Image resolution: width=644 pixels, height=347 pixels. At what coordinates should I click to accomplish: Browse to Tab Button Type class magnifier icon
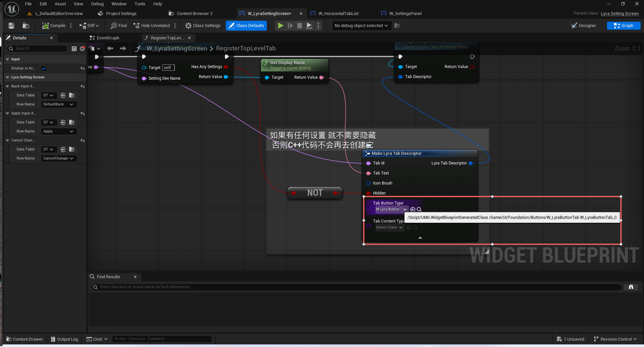coord(419,210)
